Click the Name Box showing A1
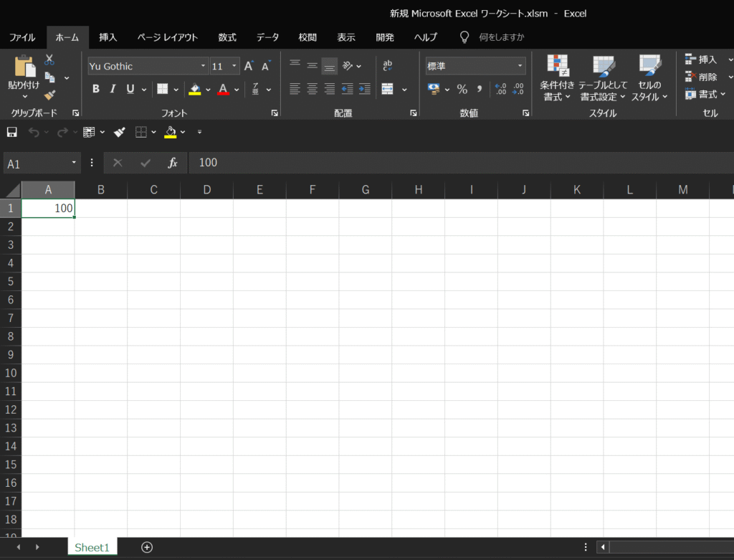The width and height of the screenshot is (734, 560). point(37,164)
